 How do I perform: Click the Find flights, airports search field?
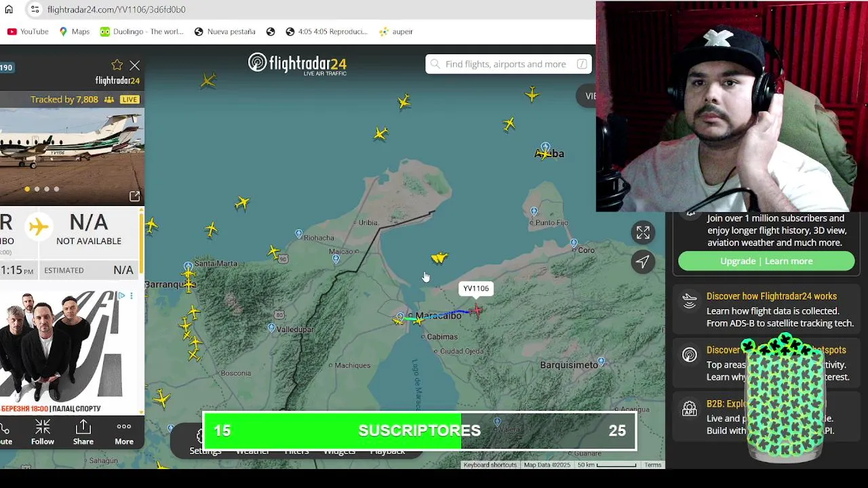coord(508,64)
